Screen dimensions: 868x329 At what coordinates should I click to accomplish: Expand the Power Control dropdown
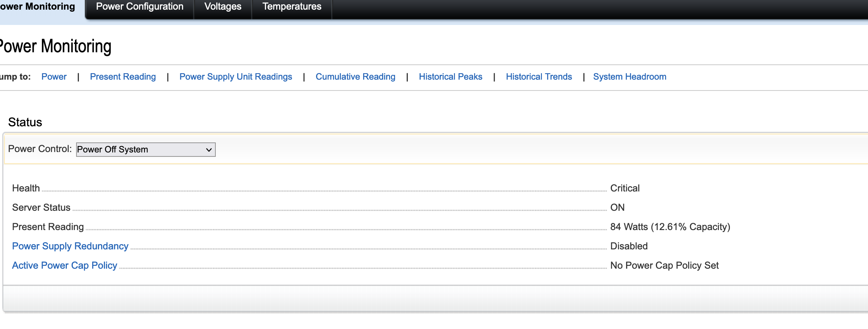pyautogui.click(x=145, y=150)
